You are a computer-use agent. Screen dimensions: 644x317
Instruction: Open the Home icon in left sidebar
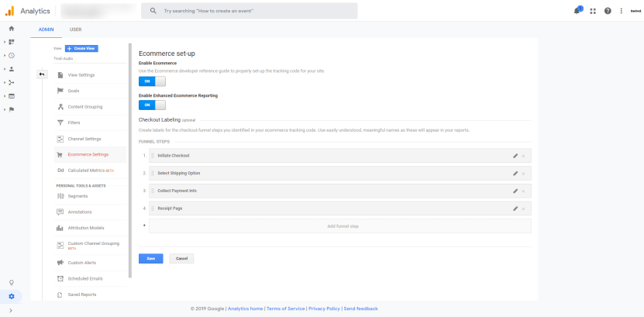tap(12, 29)
